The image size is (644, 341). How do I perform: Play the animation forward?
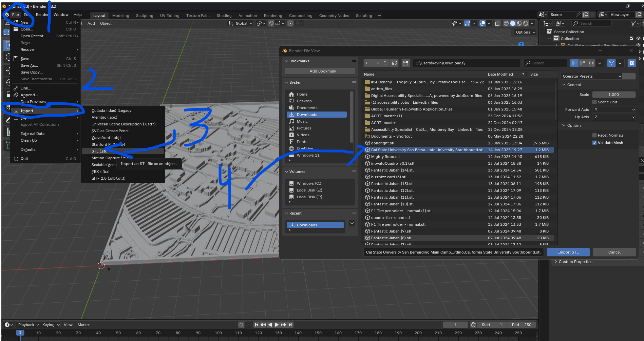tap(277, 325)
